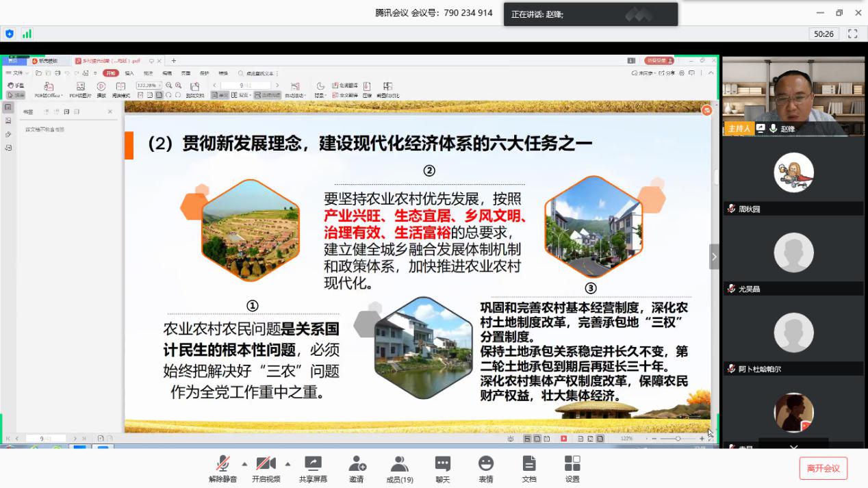This screenshot has height=488, width=868.
Task: Select the 编辑 ribbon tab
Action: 167,73
